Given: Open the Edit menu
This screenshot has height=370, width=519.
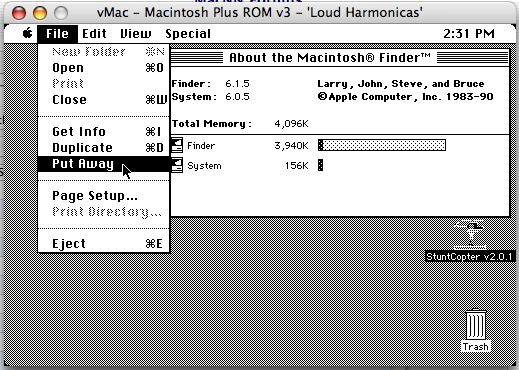Looking at the screenshot, I should (94, 34).
